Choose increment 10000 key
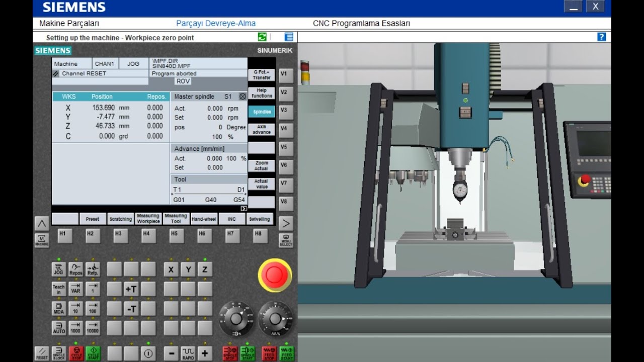The width and height of the screenshot is (644, 362). click(x=93, y=328)
